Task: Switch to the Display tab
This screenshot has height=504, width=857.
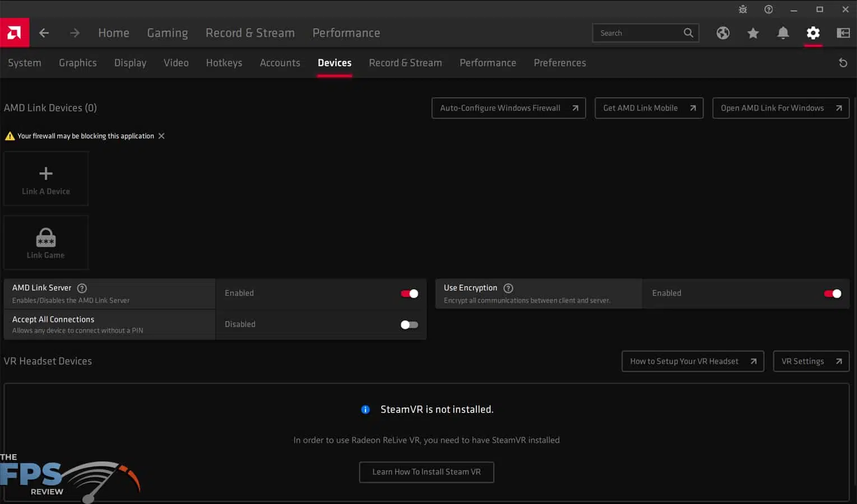Action: click(130, 63)
